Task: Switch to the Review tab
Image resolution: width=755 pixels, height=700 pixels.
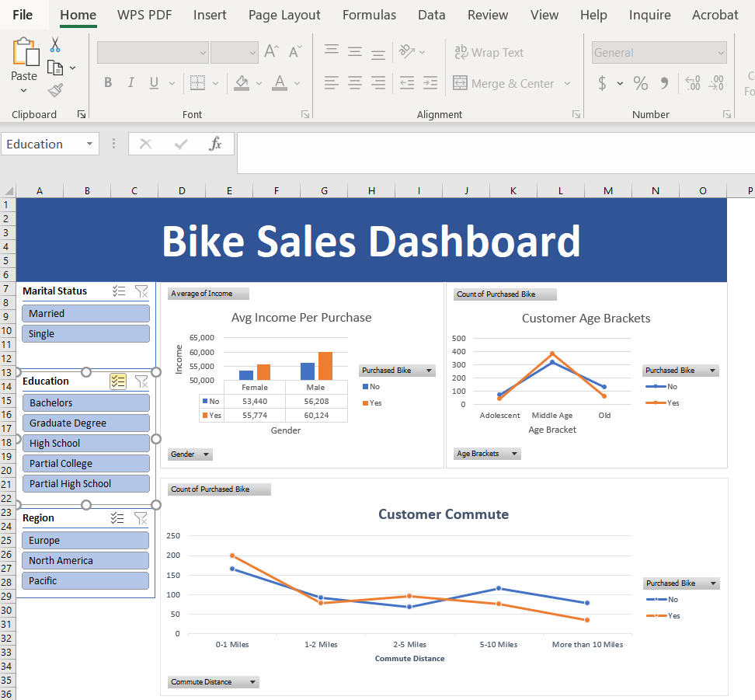Action: point(488,15)
